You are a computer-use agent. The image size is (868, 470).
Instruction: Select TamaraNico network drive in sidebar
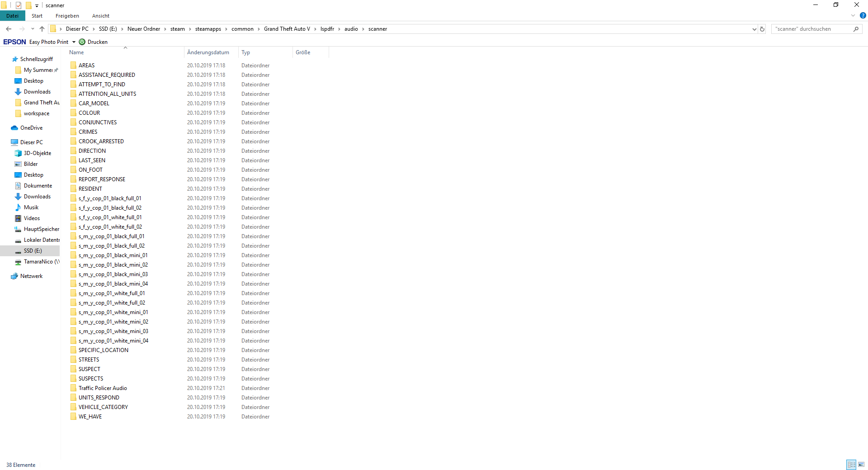tap(42, 262)
